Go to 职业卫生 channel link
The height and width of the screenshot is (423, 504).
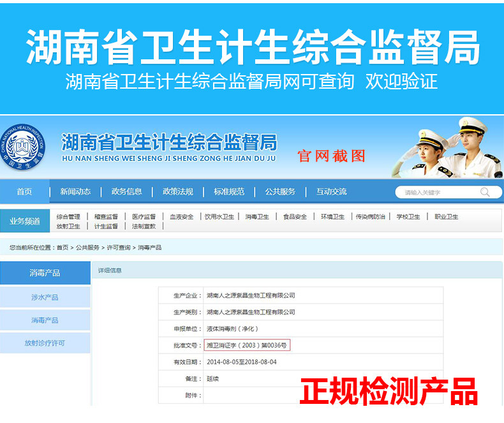point(446,217)
